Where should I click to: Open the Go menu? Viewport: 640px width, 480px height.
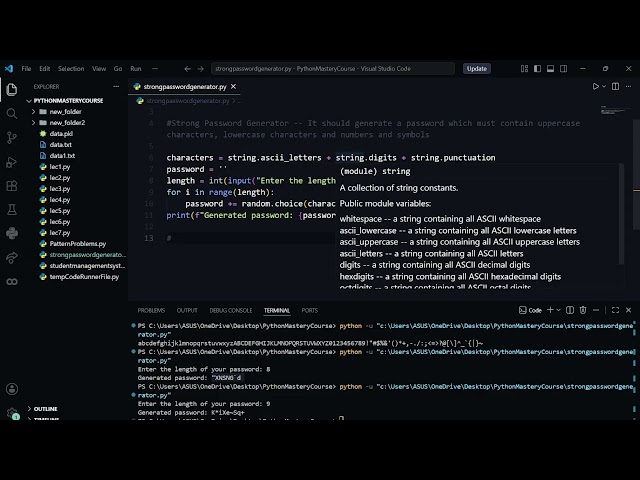pyautogui.click(x=118, y=69)
